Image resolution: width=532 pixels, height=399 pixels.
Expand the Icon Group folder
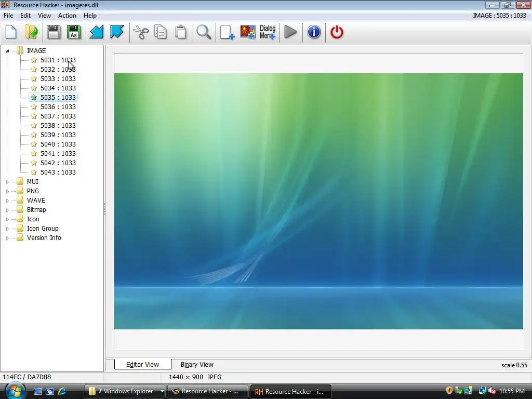[x=7, y=229]
